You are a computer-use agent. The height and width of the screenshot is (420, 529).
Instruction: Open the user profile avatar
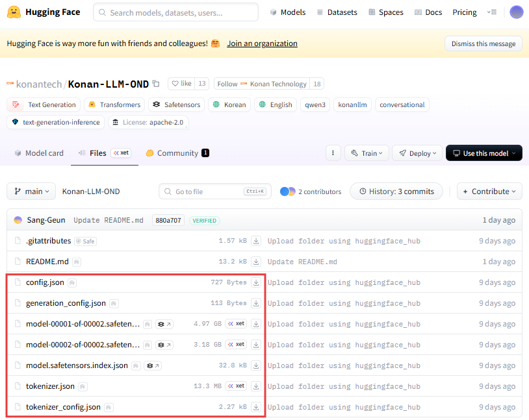(516, 12)
